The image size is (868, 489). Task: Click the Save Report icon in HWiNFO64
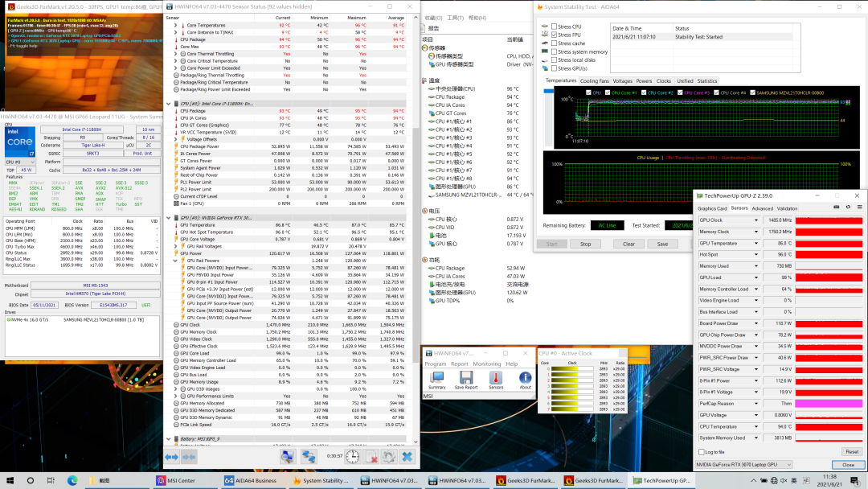click(x=466, y=377)
